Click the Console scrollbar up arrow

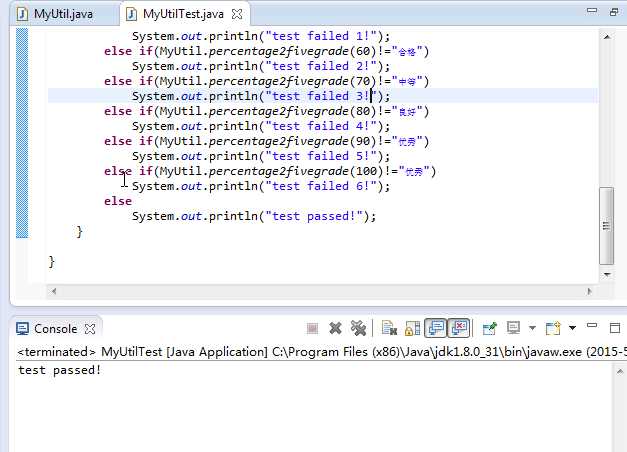(620, 372)
